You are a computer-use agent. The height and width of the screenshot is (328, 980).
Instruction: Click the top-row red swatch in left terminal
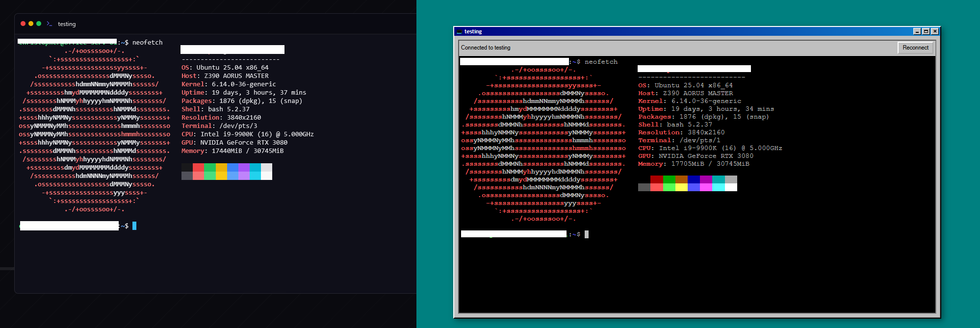pyautogui.click(x=198, y=168)
